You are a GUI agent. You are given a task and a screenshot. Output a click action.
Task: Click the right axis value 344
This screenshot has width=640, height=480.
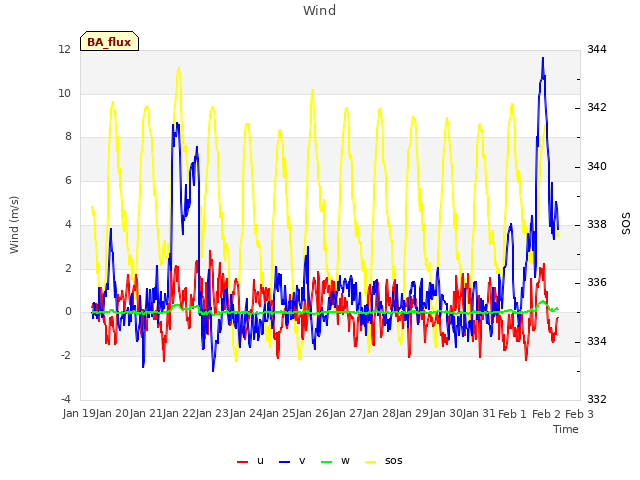pyautogui.click(x=597, y=49)
